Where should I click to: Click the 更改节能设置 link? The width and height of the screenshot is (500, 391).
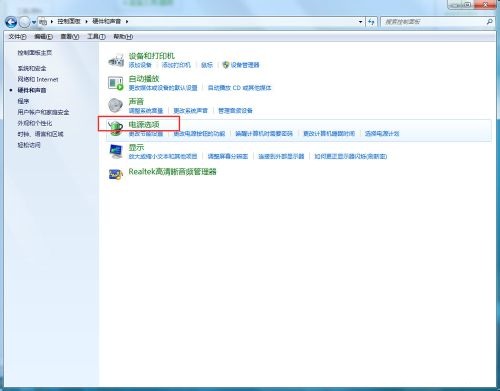tap(146, 134)
